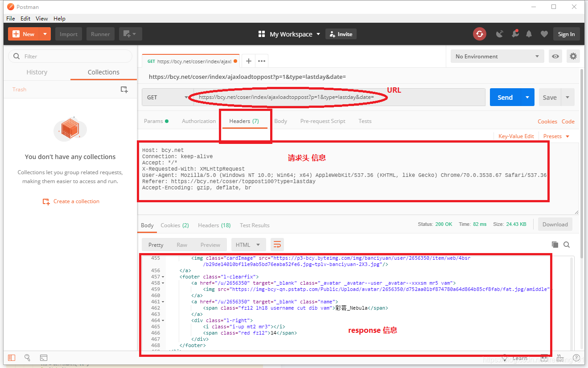Open the Send button dropdown arrow
Screen dimensions: 588x368
pos(527,97)
